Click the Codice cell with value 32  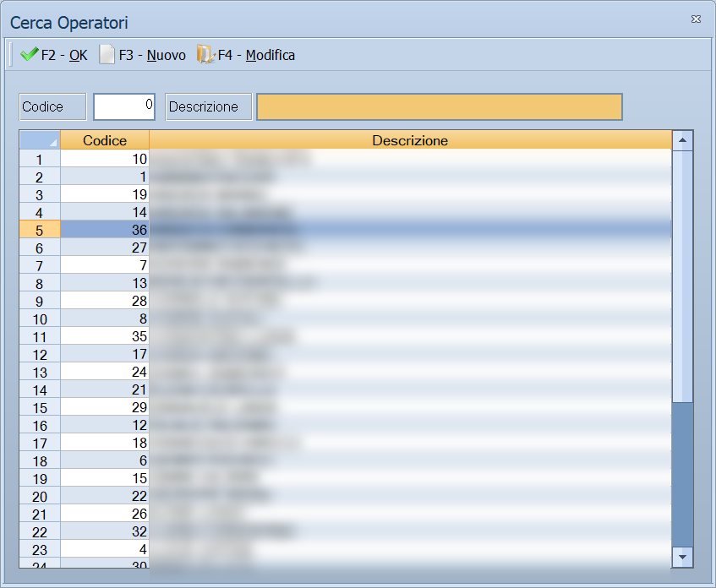pos(105,531)
